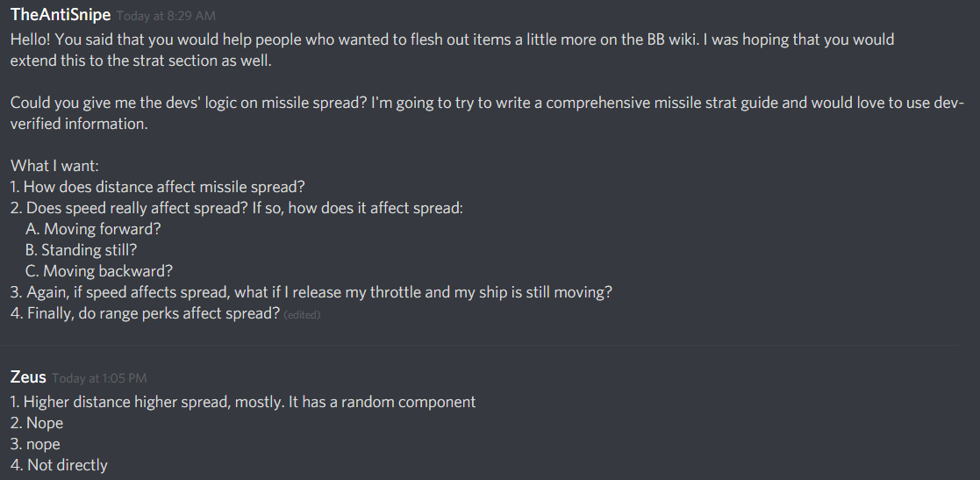The width and height of the screenshot is (980, 480).
Task: Click Zeus's lowercase "3. nope" reply line
Action: tap(36, 444)
